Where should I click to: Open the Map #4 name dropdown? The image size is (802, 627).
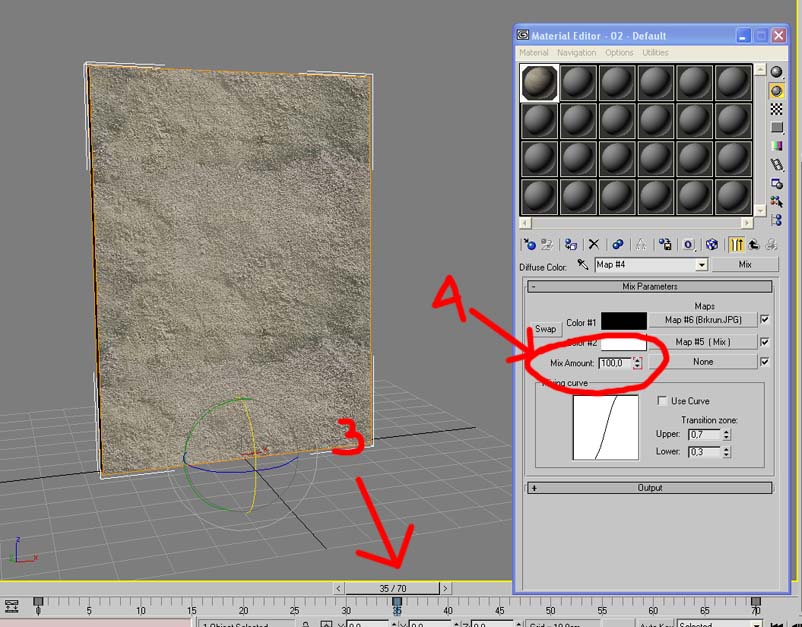click(x=702, y=265)
